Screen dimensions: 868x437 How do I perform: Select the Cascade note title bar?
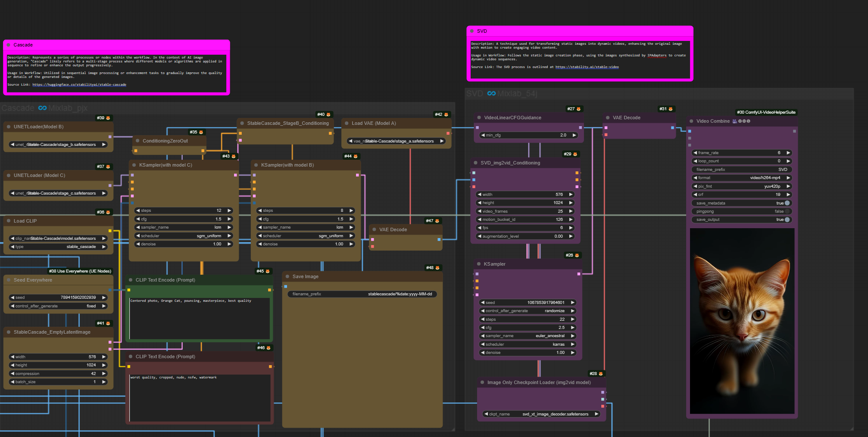[x=116, y=45]
